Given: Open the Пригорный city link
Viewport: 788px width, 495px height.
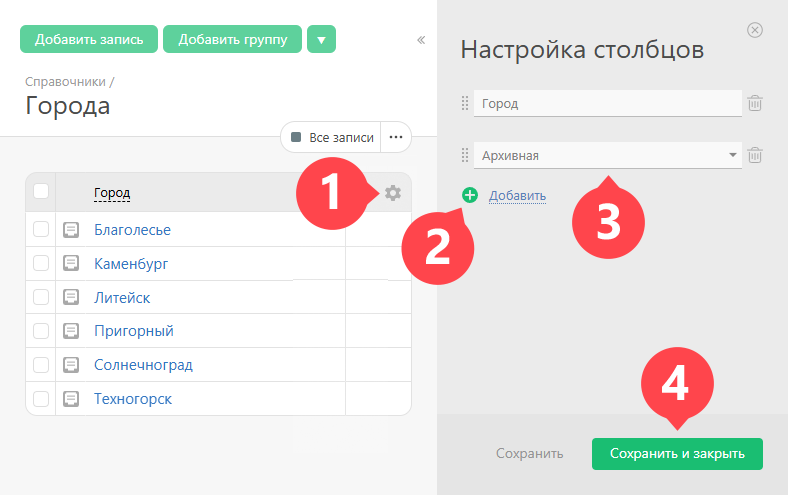Looking at the screenshot, I should click(x=134, y=331).
